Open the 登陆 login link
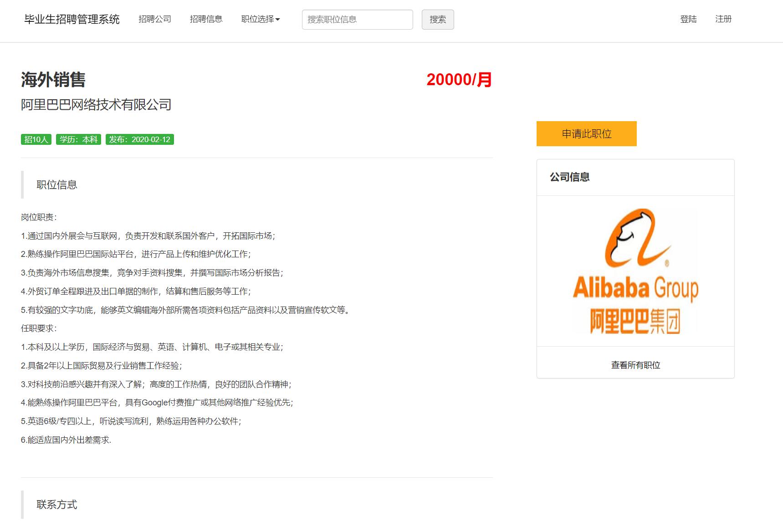Viewport: 783px width, 532px height. pos(688,19)
